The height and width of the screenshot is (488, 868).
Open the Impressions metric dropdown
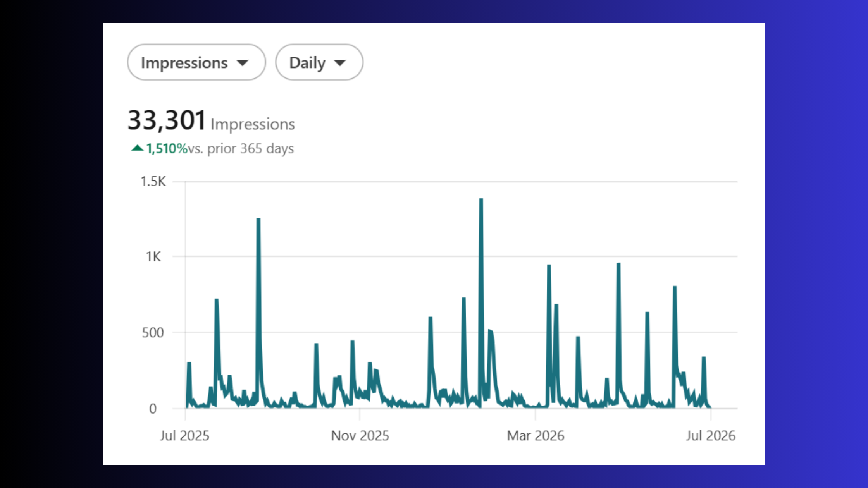pos(196,62)
